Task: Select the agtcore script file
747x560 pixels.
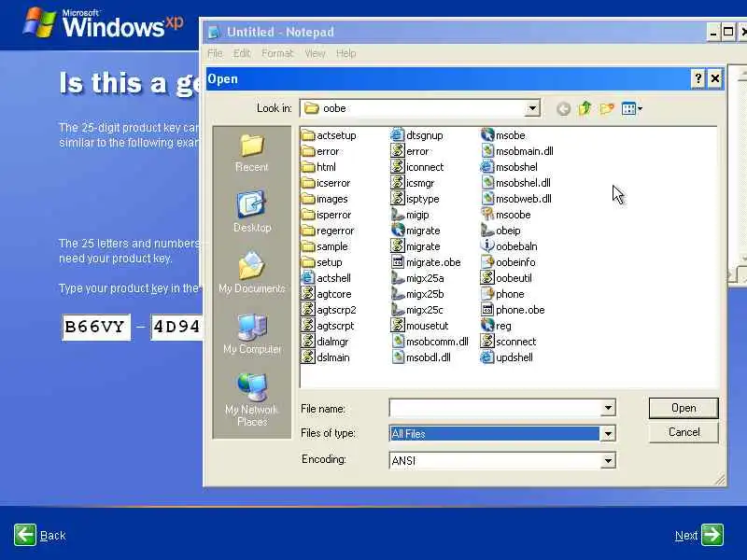Action: [326, 294]
